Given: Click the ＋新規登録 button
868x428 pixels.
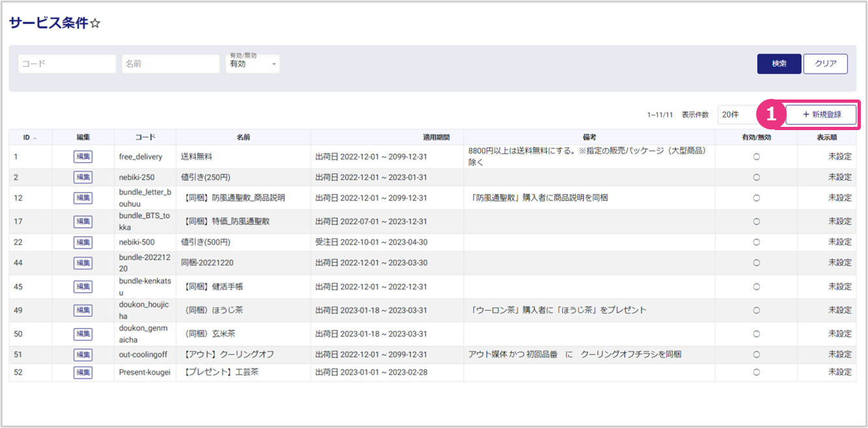Looking at the screenshot, I should 821,114.
